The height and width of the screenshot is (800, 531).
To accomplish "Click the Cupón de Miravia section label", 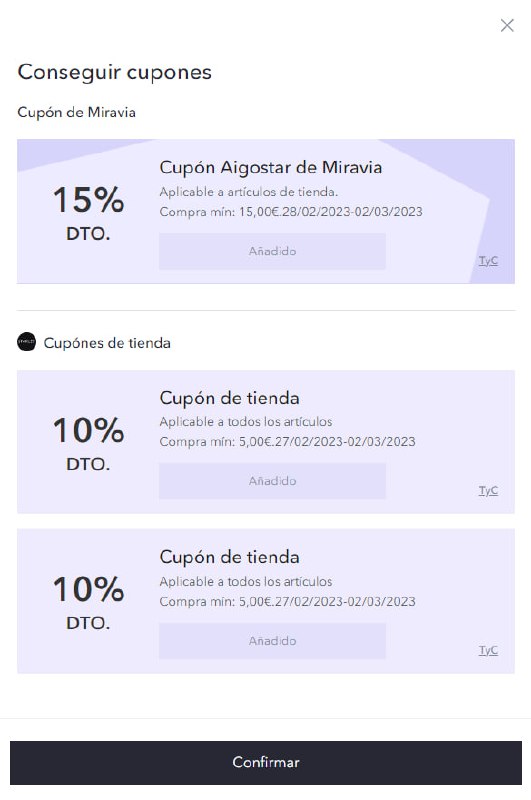I will [77, 112].
